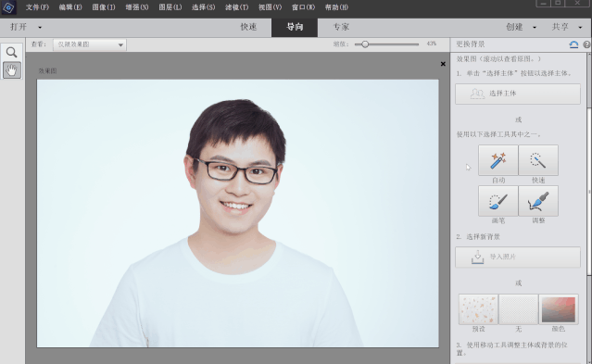Click the 效果图 label above the canvas
592x364 pixels.
47,71
